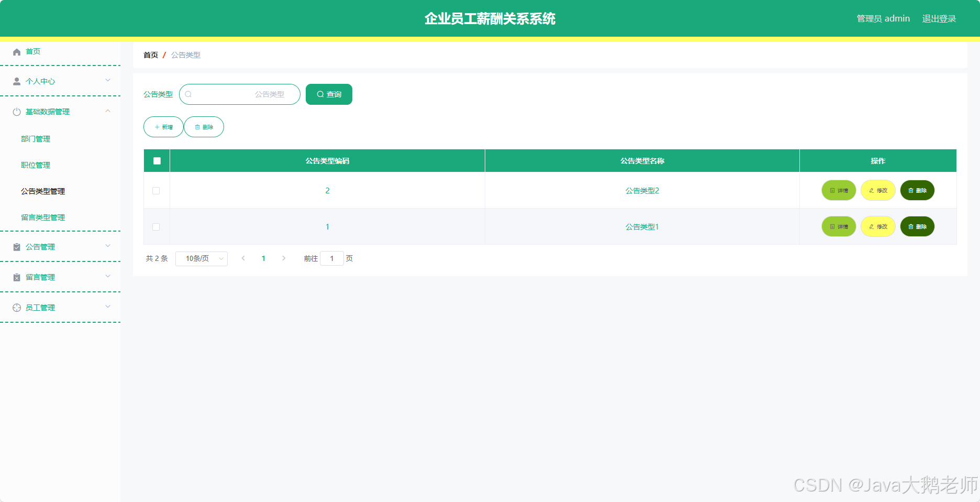Click the 查询 search button

pyautogui.click(x=328, y=94)
